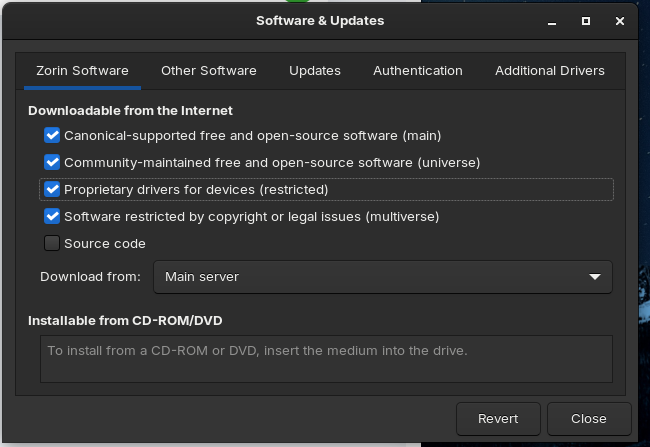Switch to the Other Software tab

(x=208, y=71)
